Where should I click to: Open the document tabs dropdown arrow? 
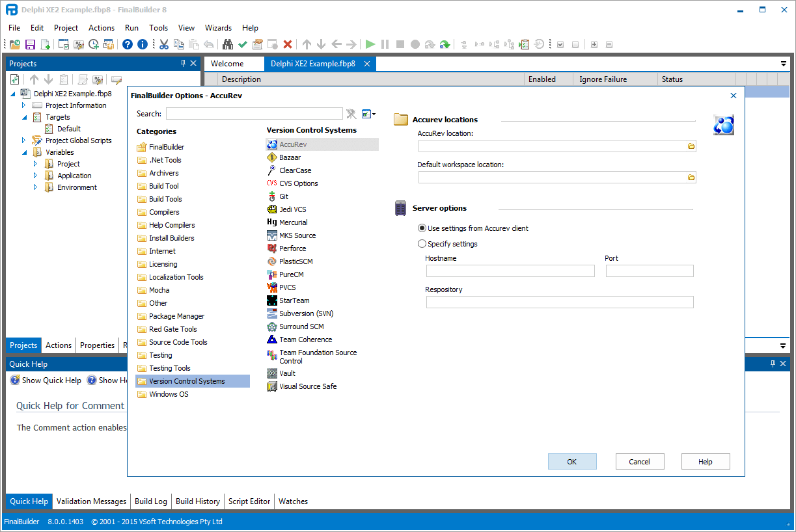784,64
